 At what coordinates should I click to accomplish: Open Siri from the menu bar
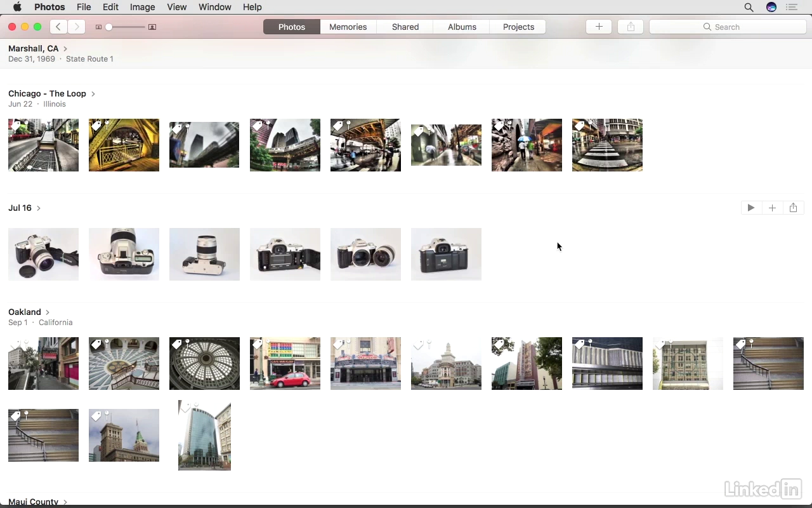pos(771,7)
